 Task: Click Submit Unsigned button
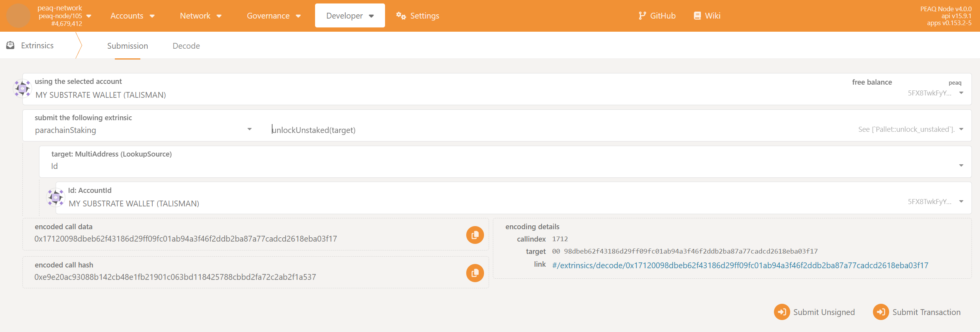point(815,312)
